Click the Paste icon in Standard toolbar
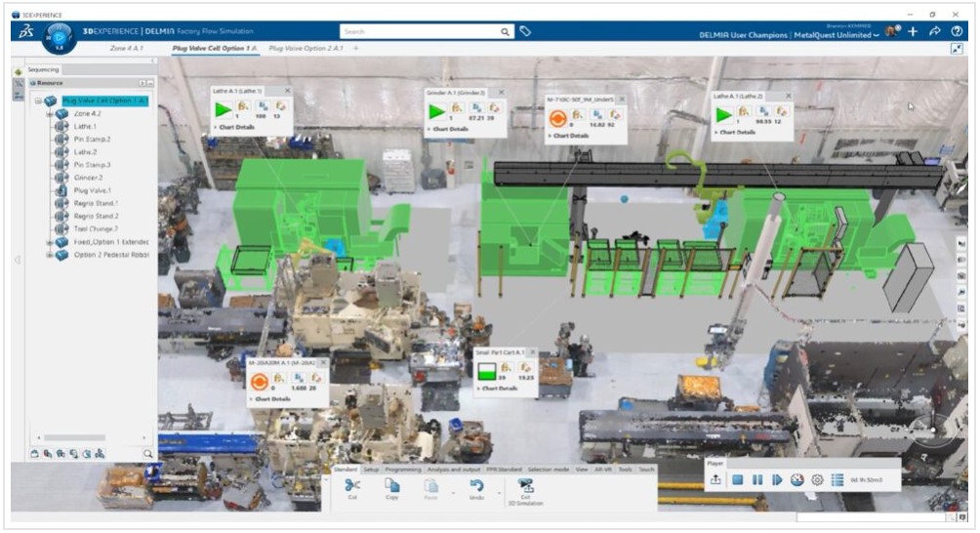The width and height of the screenshot is (980, 533). (430, 485)
